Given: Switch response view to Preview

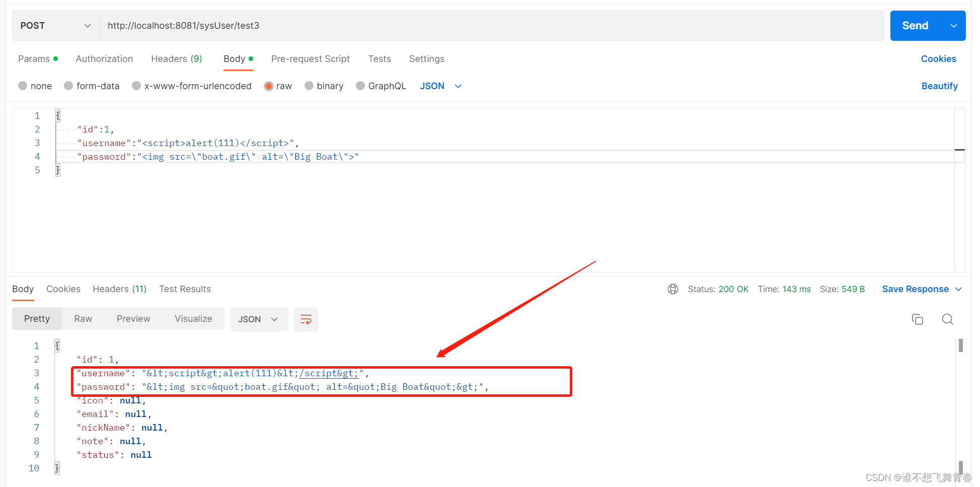Looking at the screenshot, I should (133, 319).
